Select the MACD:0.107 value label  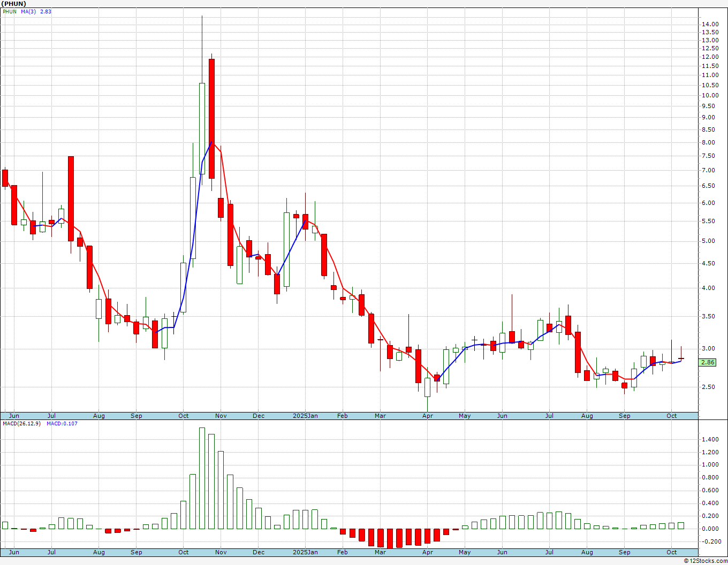point(62,424)
